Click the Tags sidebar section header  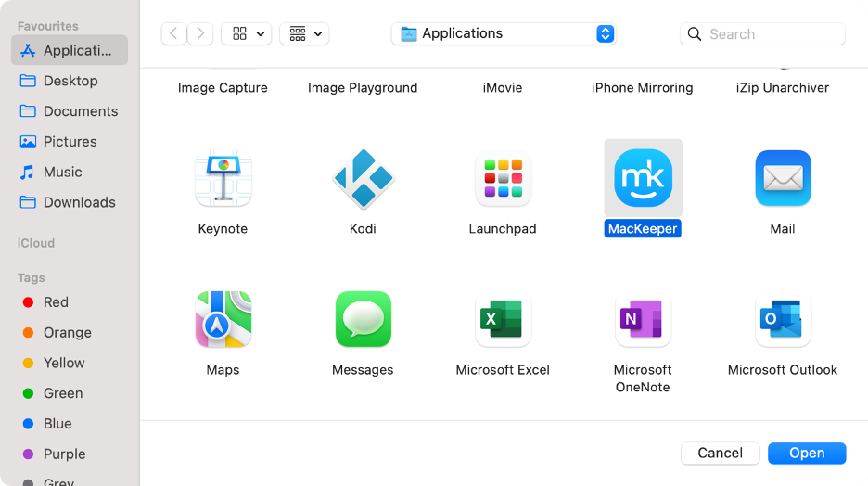tap(31, 278)
